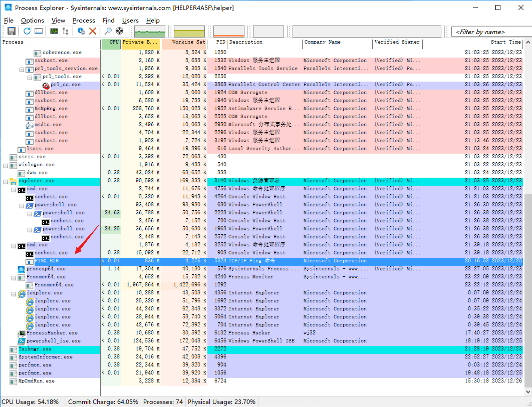Collapse the explorer.exe tree node
This screenshot has height=407, width=532.
(x=6, y=182)
